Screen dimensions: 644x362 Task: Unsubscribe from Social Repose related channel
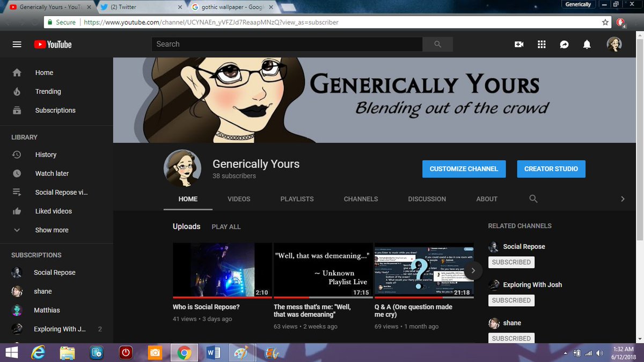[x=511, y=262]
